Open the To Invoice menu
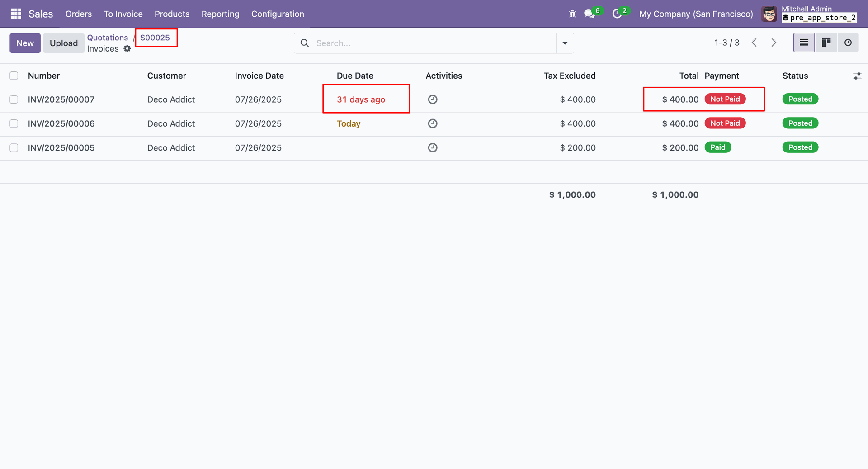The height and width of the screenshot is (469, 868). (123, 14)
